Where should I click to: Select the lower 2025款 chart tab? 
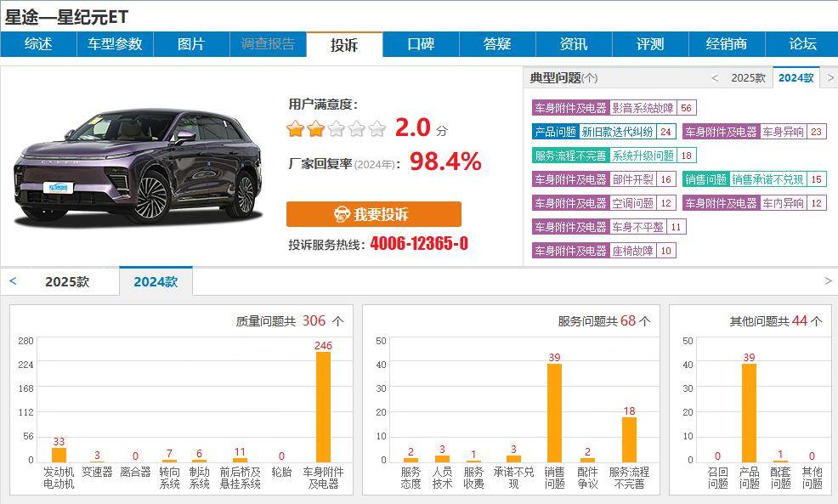(67, 281)
